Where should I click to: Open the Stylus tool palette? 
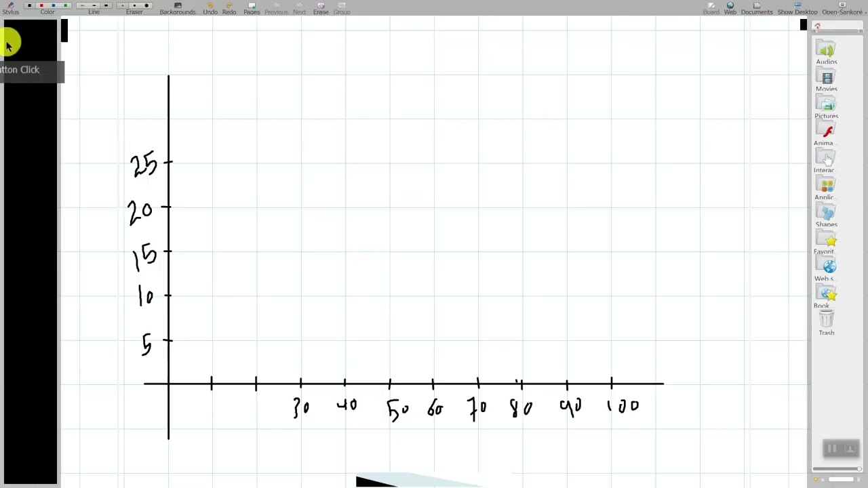pos(10,8)
